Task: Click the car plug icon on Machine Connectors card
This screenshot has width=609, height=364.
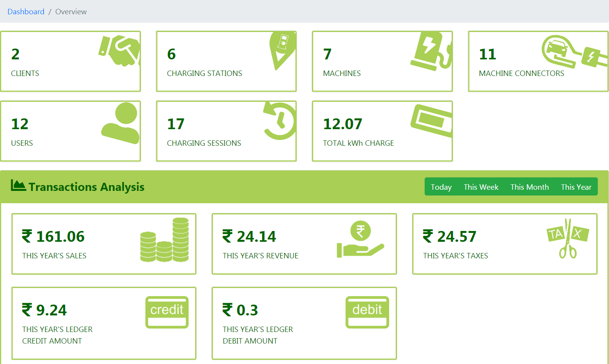Action: click(575, 52)
